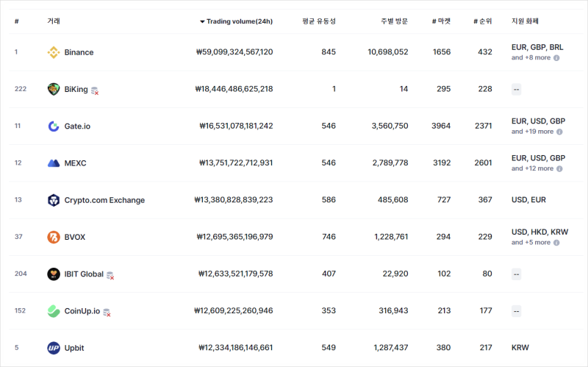Click Gate.io weekly visits 3,560,750
Viewport: 588px width, 367px height.
pos(390,126)
